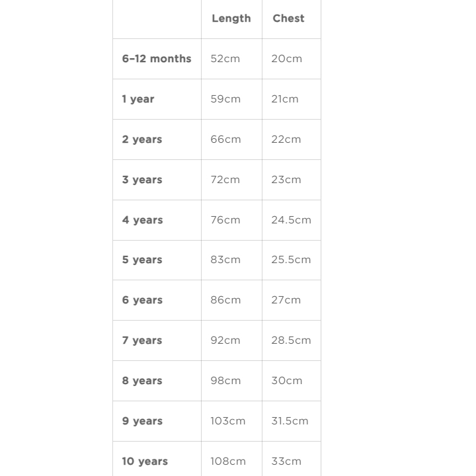Click the 86cm length cell
The height and width of the screenshot is (476, 476).
[225, 300]
